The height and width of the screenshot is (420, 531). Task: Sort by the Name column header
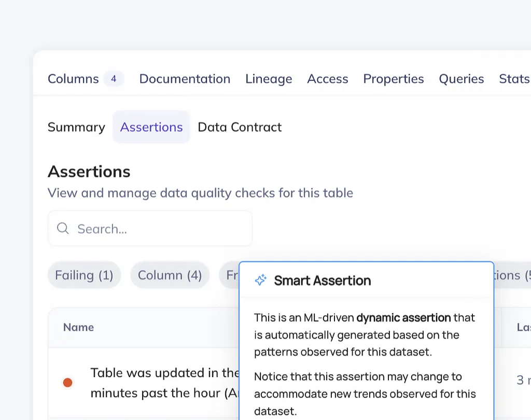point(78,327)
